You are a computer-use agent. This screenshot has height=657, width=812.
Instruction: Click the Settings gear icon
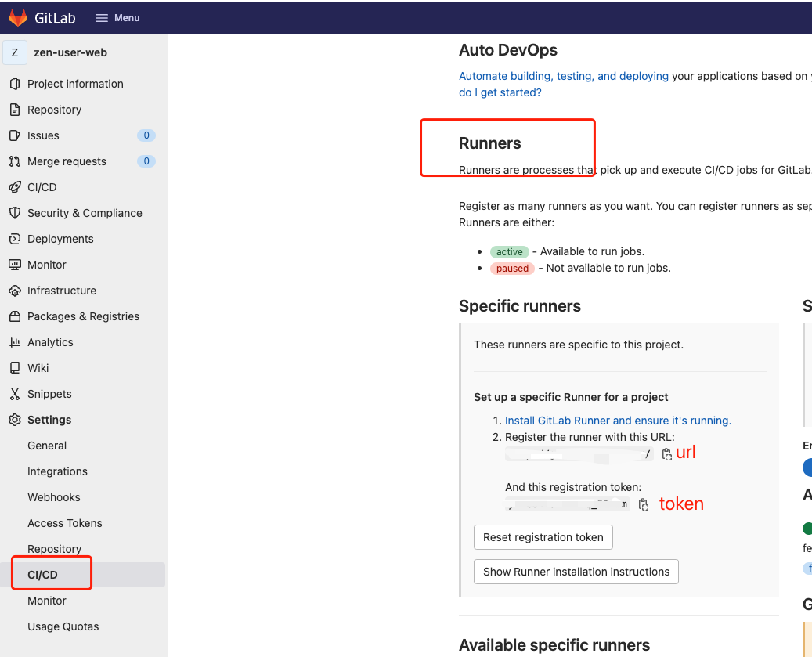[15, 420]
